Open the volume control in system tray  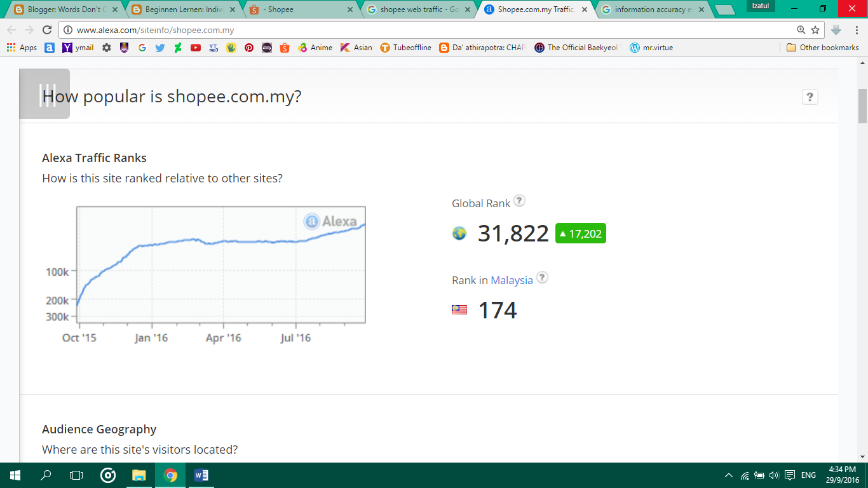coord(773,475)
